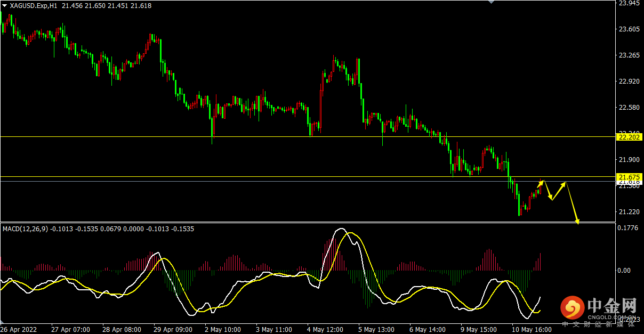Click the 26 Apr 2022 date label
The width and height of the screenshot is (644, 334).
pos(18,329)
